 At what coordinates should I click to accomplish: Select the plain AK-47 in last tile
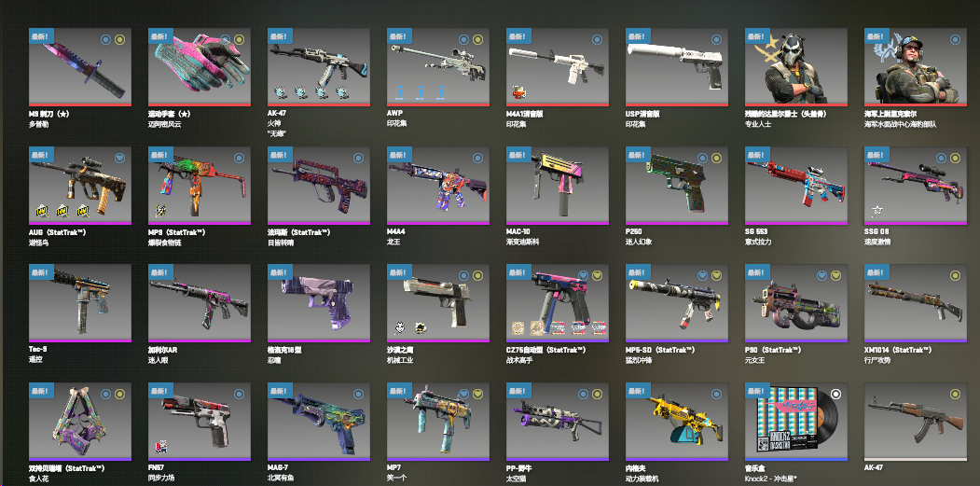coord(915,421)
